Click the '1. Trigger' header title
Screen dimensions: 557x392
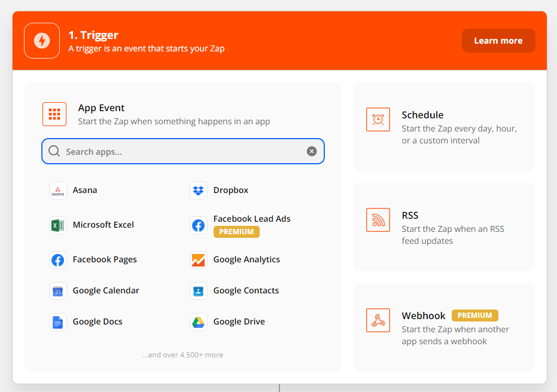click(x=93, y=35)
